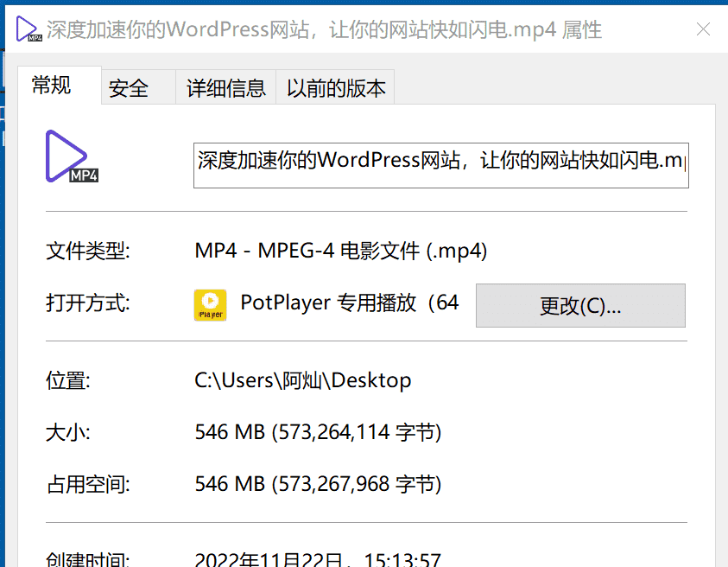Click the 大小 label
The image size is (728, 567).
[67, 433]
